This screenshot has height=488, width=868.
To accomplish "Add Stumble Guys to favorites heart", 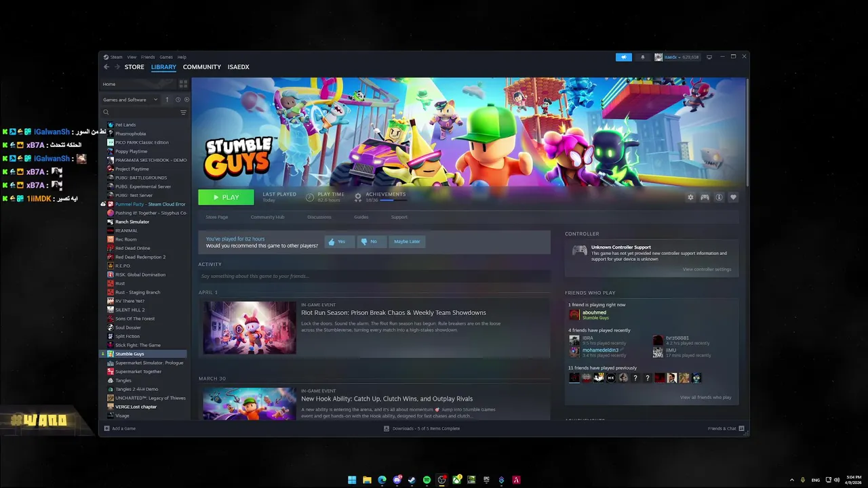I will (x=733, y=197).
